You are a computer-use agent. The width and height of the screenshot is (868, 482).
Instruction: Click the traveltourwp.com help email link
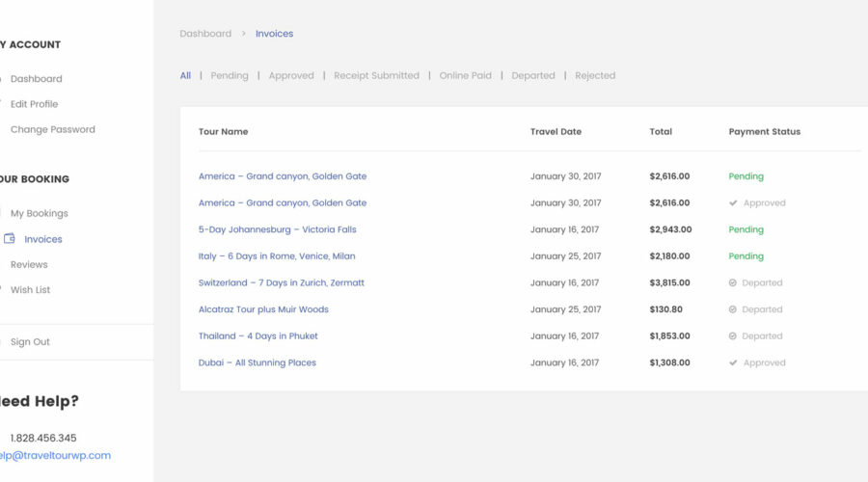point(54,456)
